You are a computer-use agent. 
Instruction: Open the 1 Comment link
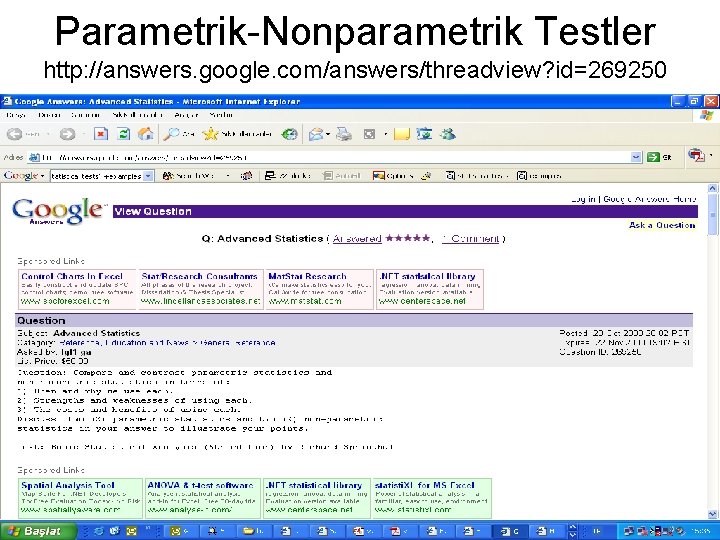tap(471, 239)
